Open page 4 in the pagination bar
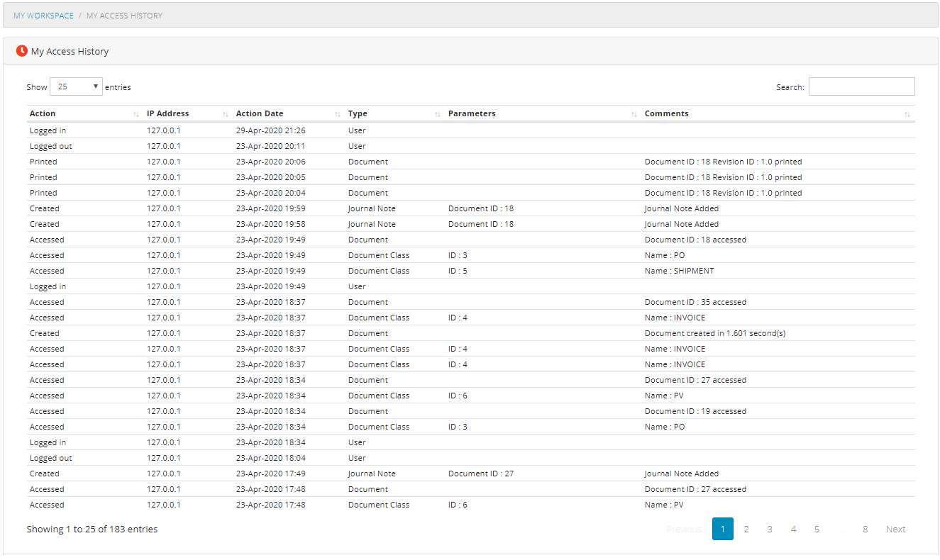The width and height of the screenshot is (940, 560). click(x=793, y=529)
